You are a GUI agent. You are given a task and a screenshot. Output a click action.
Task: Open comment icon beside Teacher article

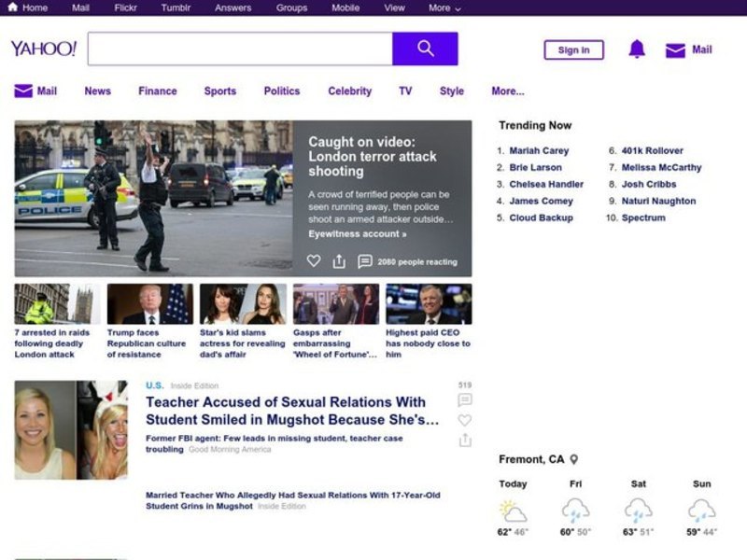click(465, 400)
